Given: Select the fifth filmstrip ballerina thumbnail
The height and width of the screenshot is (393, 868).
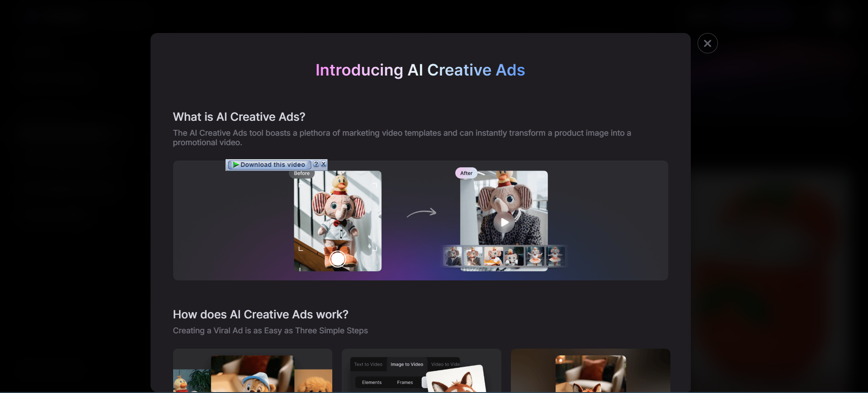Looking at the screenshot, I should pos(535,256).
